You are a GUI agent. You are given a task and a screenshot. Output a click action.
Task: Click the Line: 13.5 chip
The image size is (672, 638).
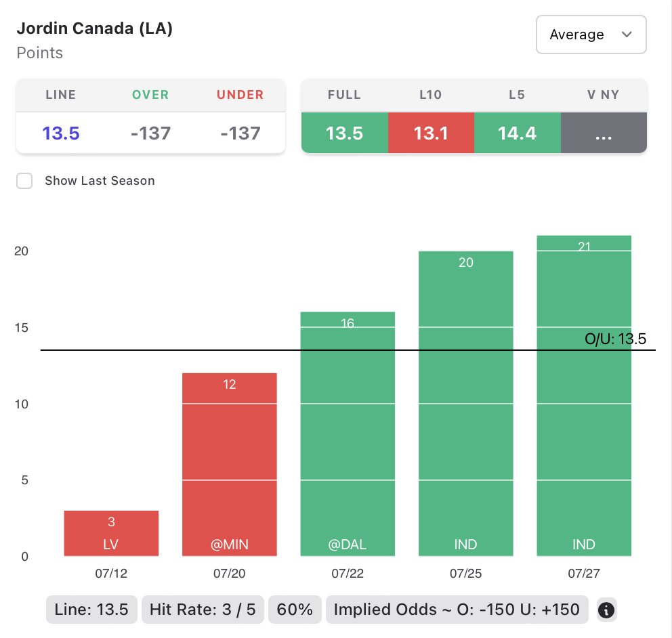point(91,610)
